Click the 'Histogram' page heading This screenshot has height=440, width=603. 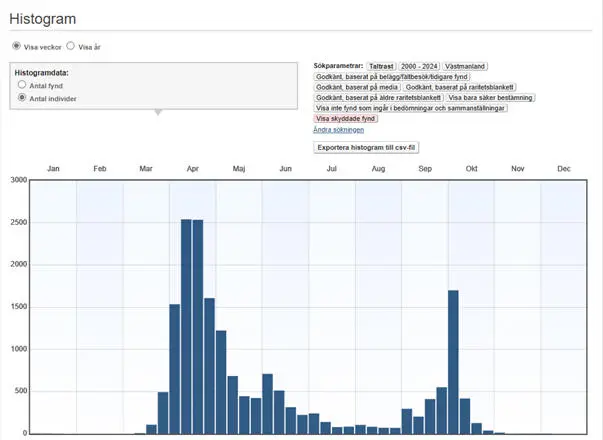[42, 19]
